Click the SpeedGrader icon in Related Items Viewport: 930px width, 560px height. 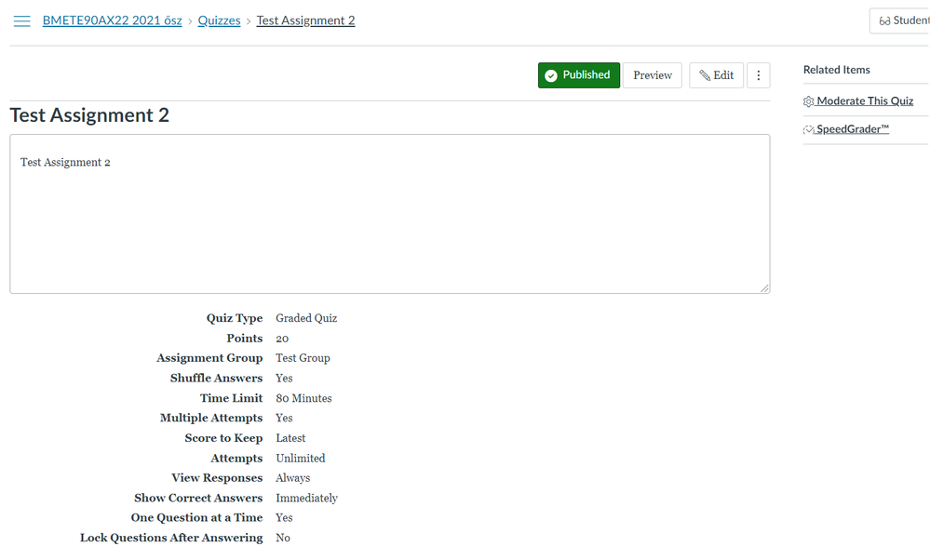pos(809,129)
